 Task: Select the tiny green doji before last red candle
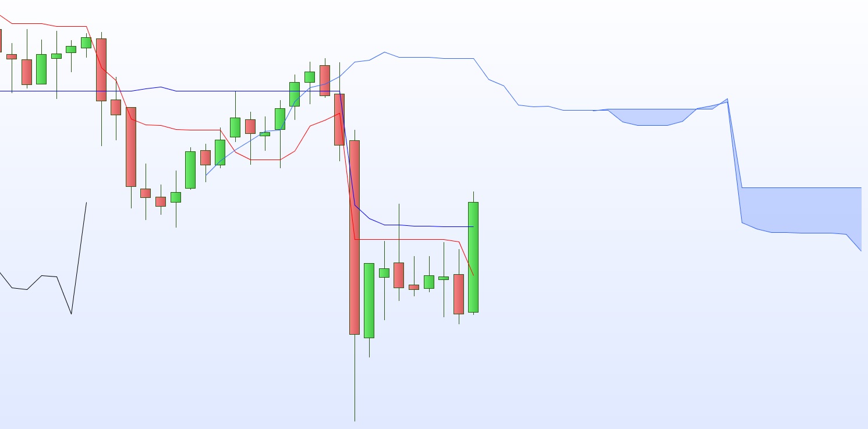pyautogui.click(x=444, y=278)
